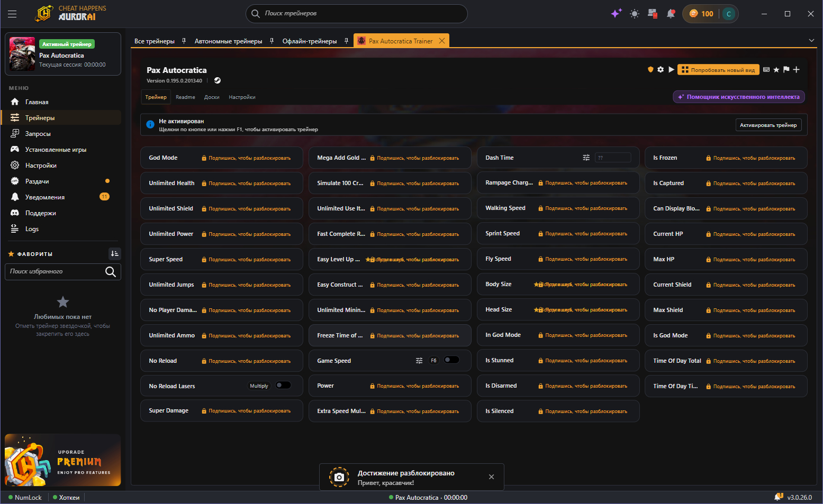
Task: Select the Трейнер sub-tab
Action: pos(156,97)
